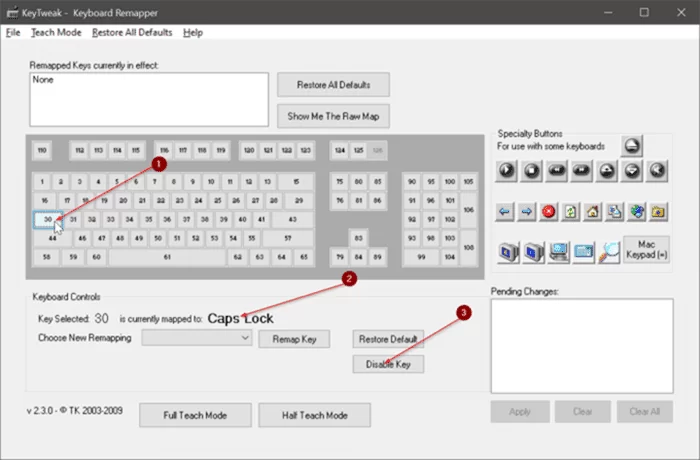The height and width of the screenshot is (460, 700).
Task: Select tall numpad key 108
Action: [x=468, y=248]
